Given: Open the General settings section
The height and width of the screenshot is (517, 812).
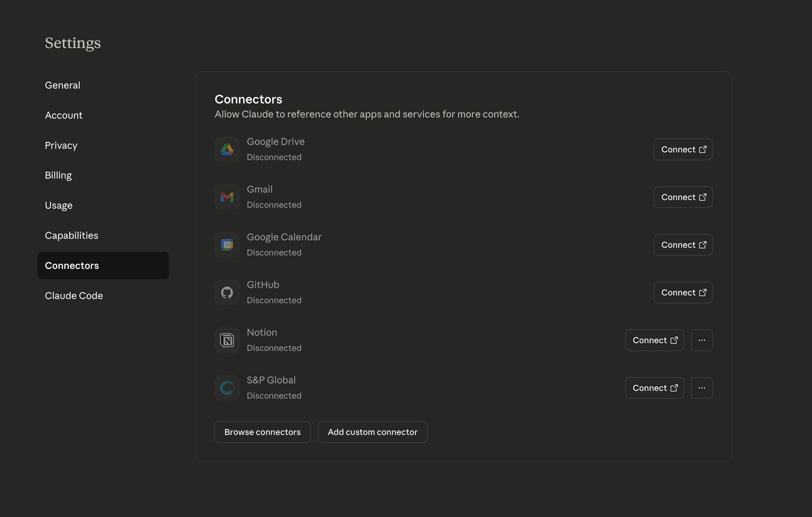Looking at the screenshot, I should pos(103,85).
